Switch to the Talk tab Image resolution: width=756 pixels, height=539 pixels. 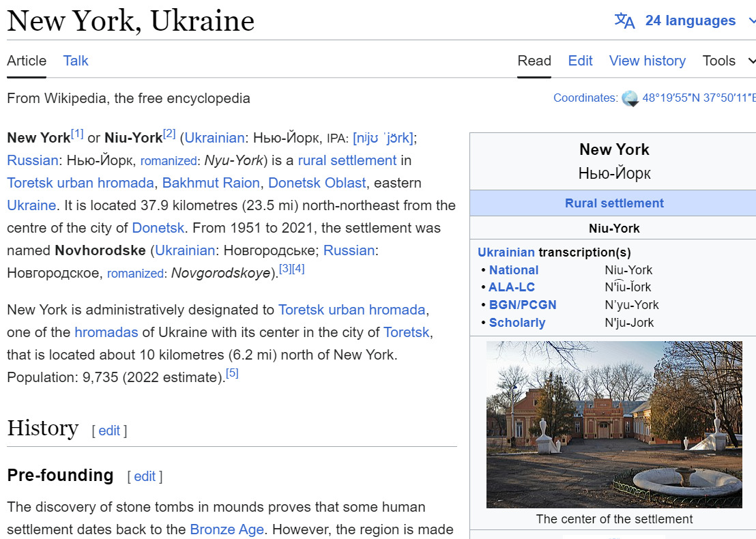pos(76,61)
